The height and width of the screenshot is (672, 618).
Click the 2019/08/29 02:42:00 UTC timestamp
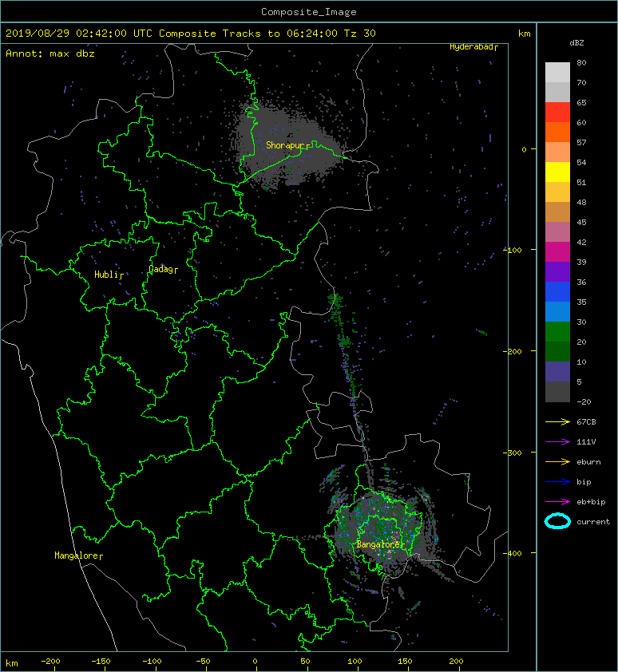(79, 34)
